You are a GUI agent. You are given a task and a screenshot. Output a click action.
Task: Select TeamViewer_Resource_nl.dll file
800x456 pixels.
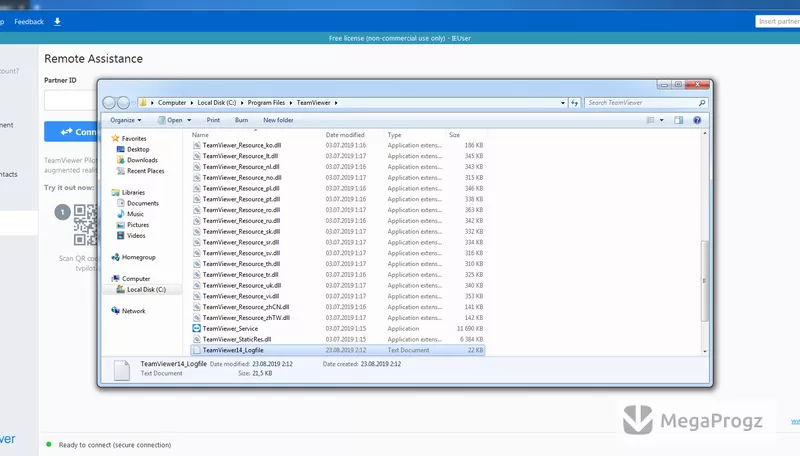(241, 167)
